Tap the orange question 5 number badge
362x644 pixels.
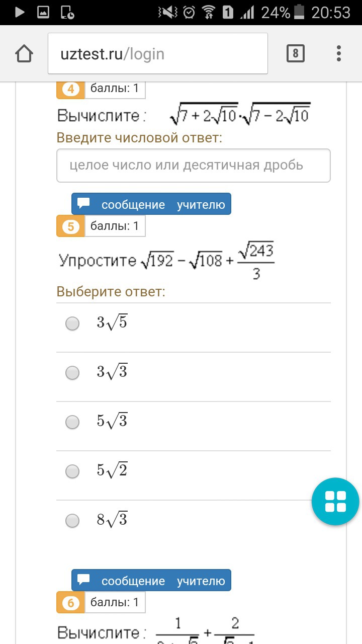(x=70, y=226)
